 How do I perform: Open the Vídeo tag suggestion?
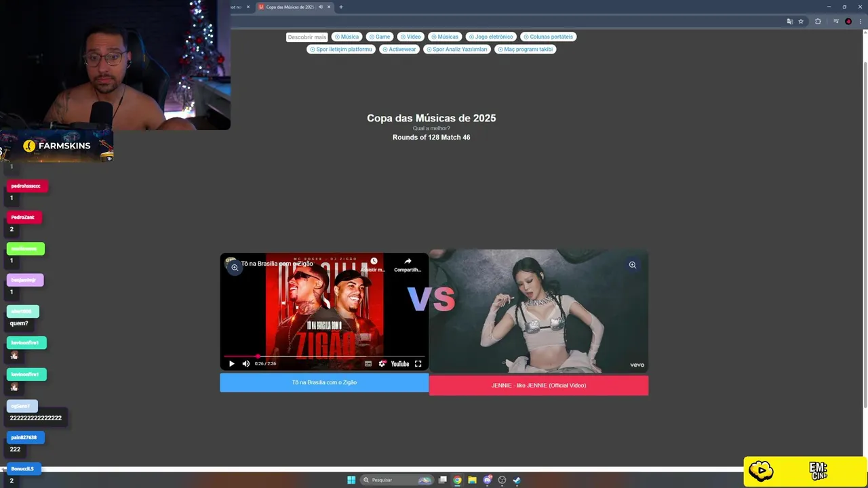pos(411,37)
